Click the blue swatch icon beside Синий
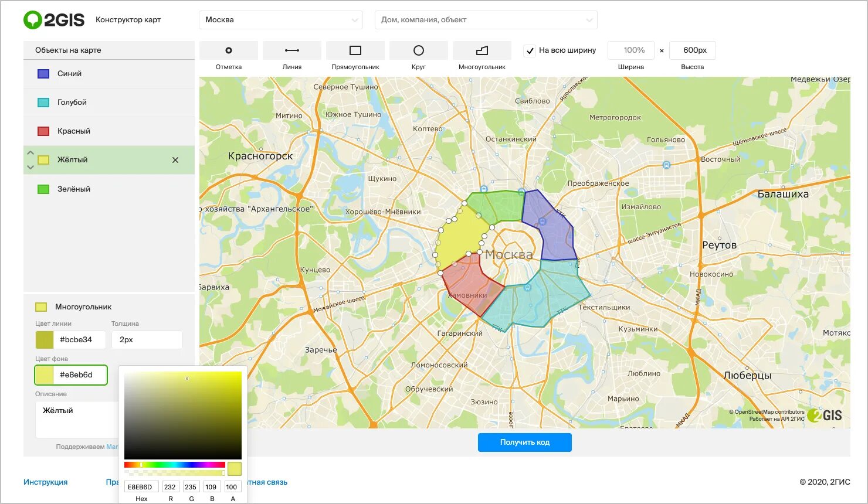Viewport: 868px width, 504px height. [x=43, y=74]
